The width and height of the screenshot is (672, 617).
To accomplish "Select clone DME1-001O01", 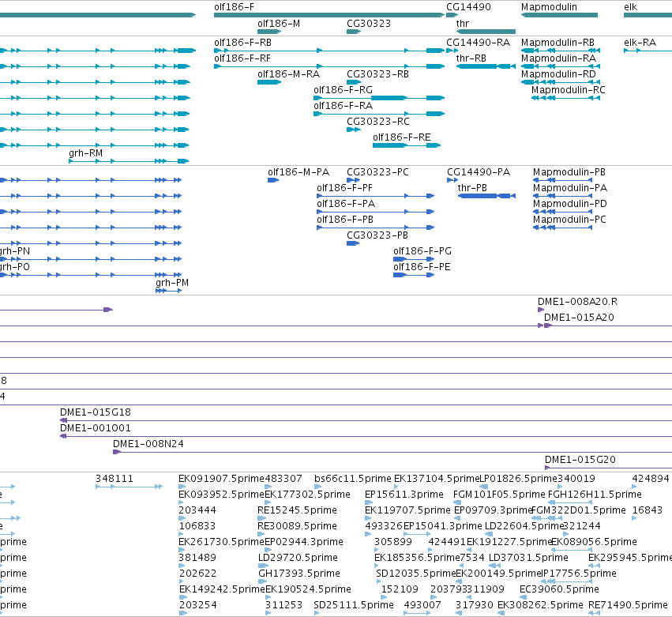I will 366,437.
